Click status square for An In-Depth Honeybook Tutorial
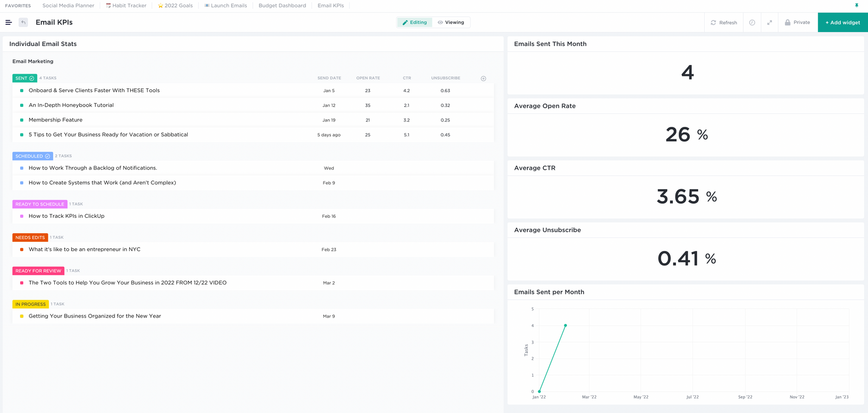Image resolution: width=868 pixels, height=413 pixels. pos(22,105)
